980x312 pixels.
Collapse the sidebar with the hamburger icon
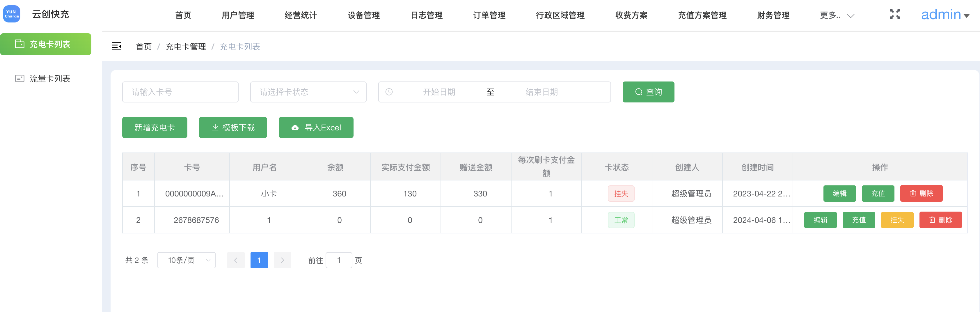pyautogui.click(x=116, y=46)
